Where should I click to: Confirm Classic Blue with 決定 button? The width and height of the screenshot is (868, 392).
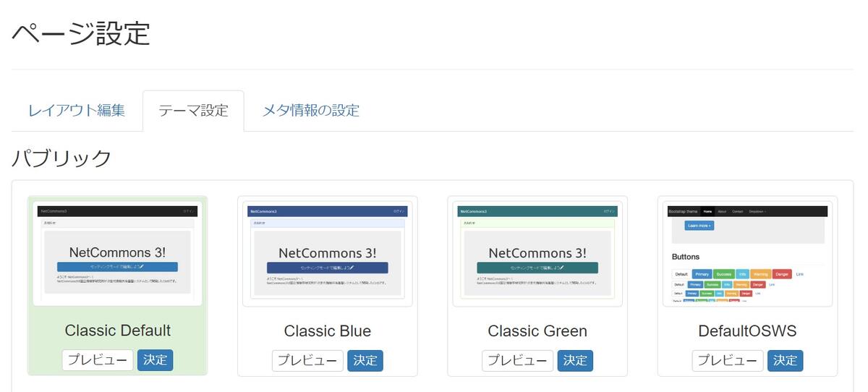(365, 360)
